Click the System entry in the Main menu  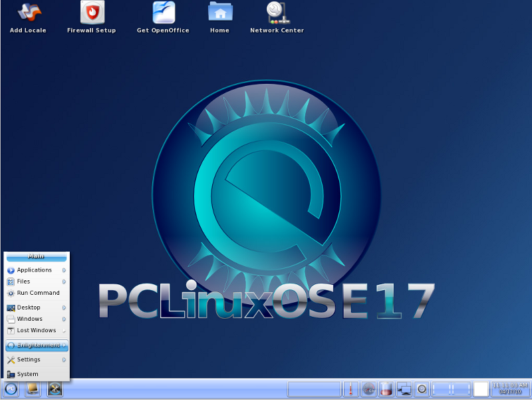(x=27, y=374)
